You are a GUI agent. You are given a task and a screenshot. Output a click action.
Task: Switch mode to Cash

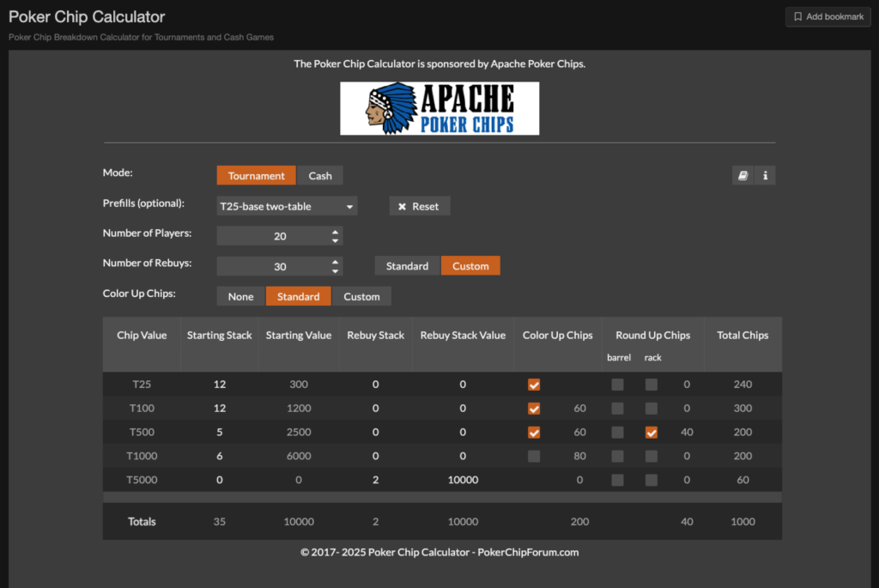coord(320,175)
